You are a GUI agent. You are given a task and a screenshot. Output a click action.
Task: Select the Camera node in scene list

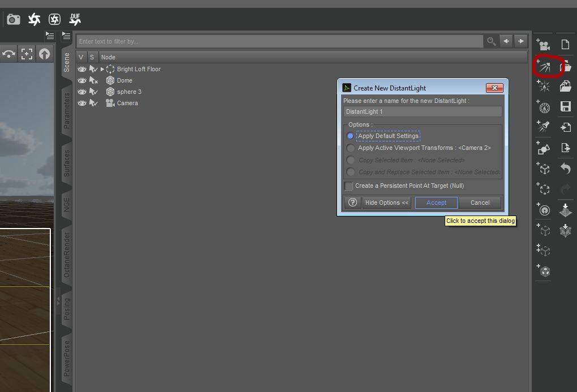[x=127, y=104]
